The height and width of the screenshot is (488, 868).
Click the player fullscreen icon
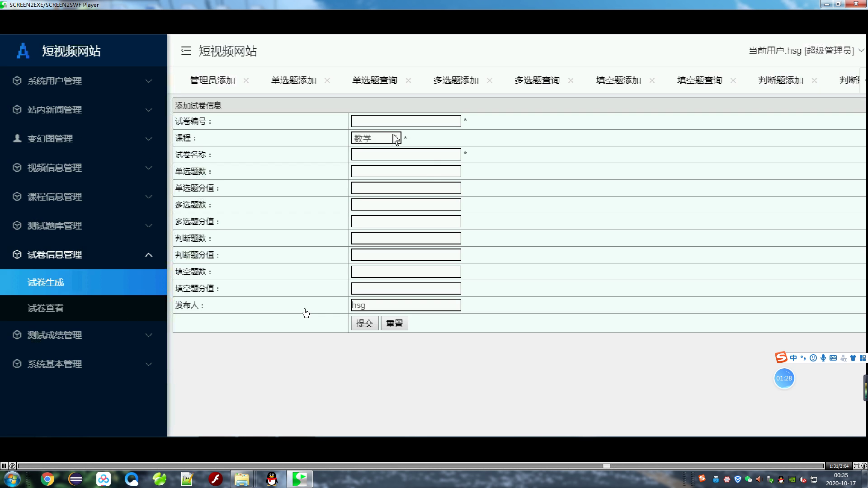[x=856, y=466]
